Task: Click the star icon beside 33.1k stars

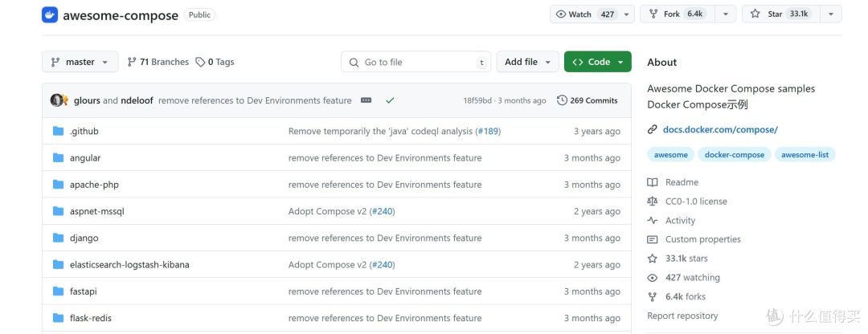Action: (x=653, y=259)
